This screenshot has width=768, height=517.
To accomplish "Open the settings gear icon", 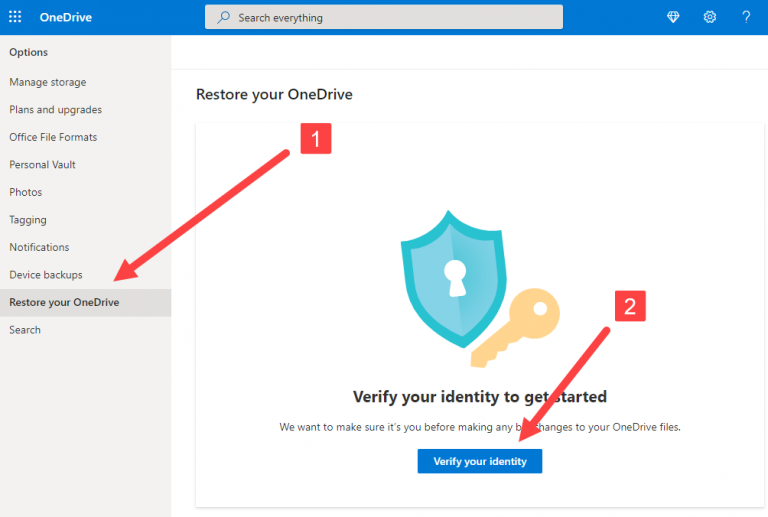I will pos(710,17).
